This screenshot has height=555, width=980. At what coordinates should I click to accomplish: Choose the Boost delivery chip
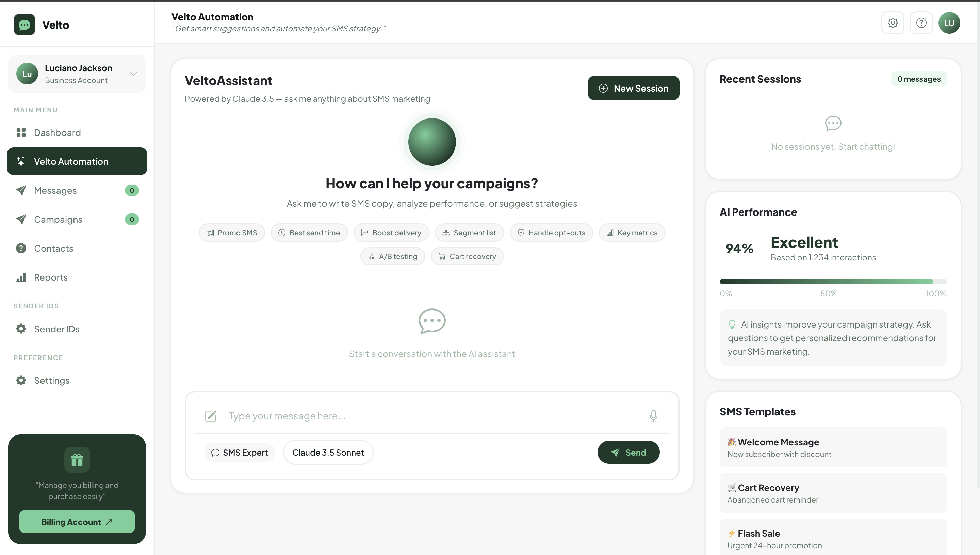pyautogui.click(x=391, y=233)
